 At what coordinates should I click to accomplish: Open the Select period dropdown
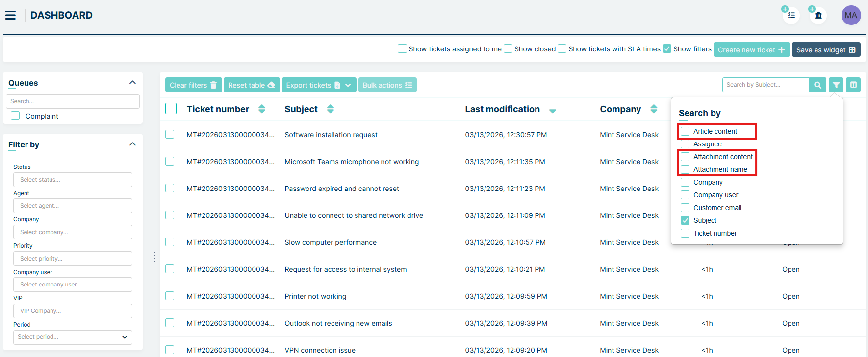[73, 337]
